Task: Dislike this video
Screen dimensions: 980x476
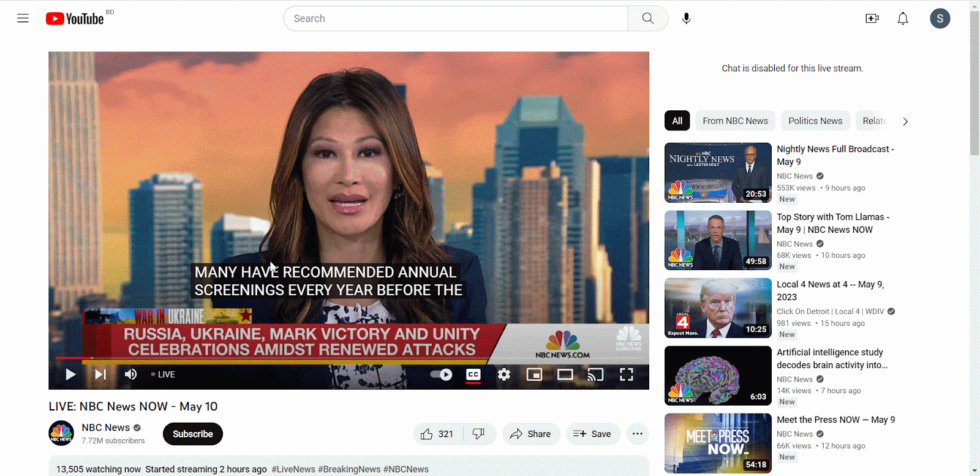Action: pos(479,434)
